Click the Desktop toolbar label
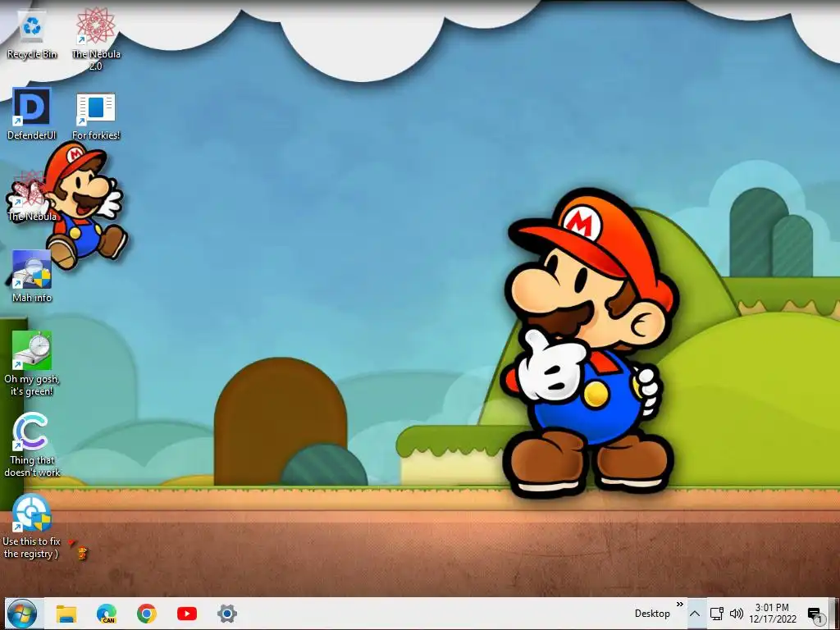This screenshot has width=840, height=630. click(x=652, y=614)
